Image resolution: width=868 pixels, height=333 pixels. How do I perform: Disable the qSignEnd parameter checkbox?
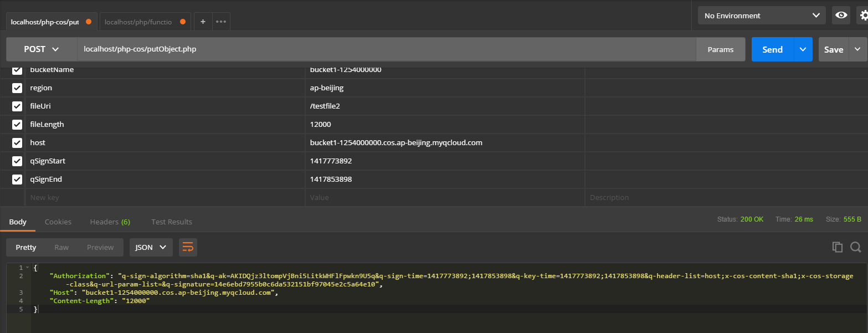[x=17, y=180]
